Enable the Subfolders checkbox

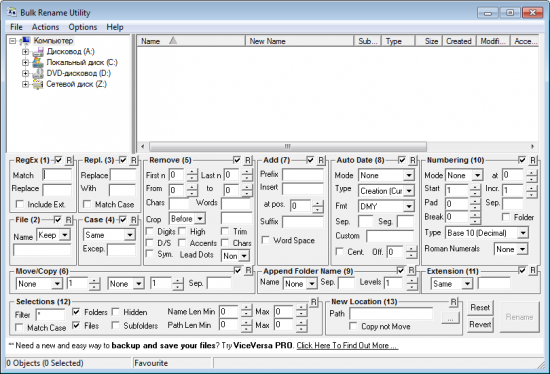(x=115, y=326)
